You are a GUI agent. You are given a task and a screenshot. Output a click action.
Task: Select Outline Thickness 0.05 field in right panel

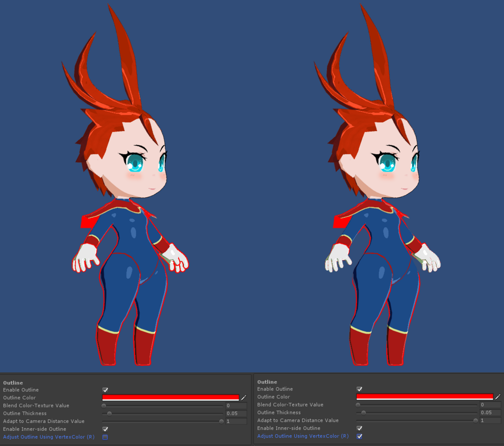491,413
